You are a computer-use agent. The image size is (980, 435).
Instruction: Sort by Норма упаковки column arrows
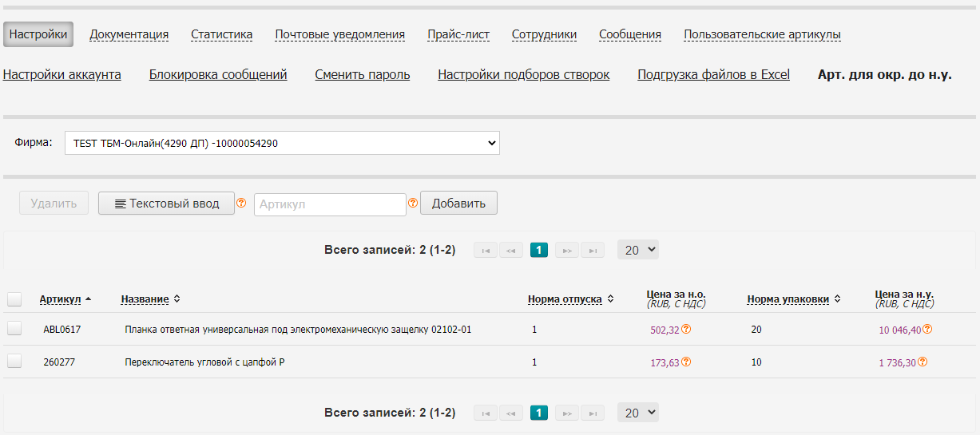point(837,299)
